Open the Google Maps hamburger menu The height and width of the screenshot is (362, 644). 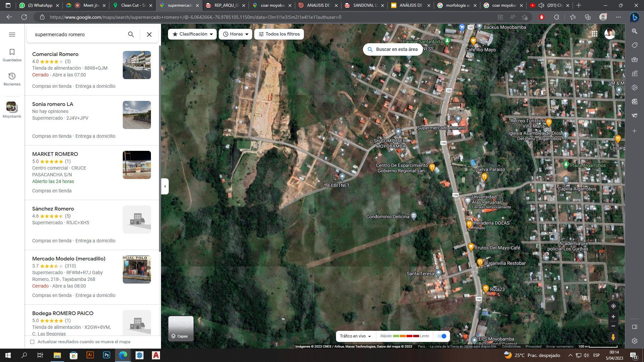(x=12, y=35)
